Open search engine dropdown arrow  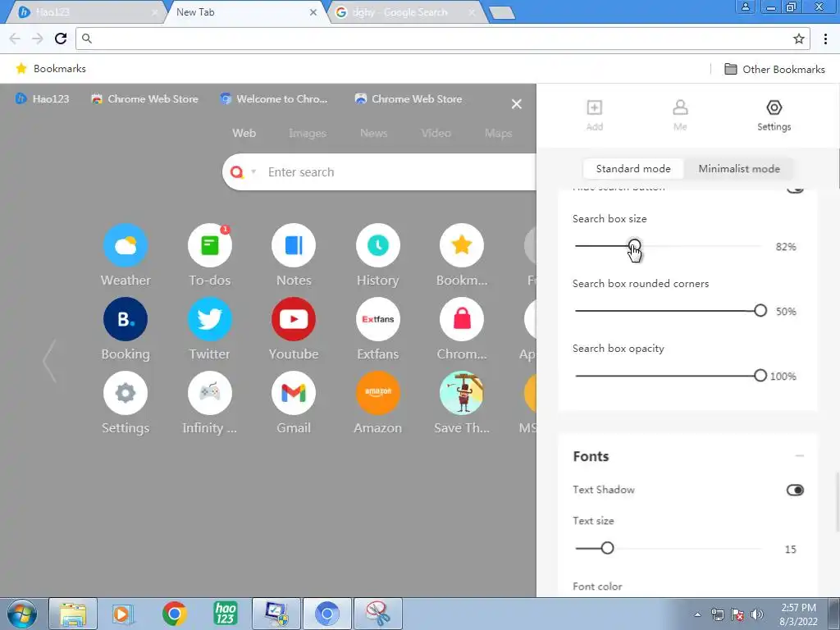[x=253, y=172]
